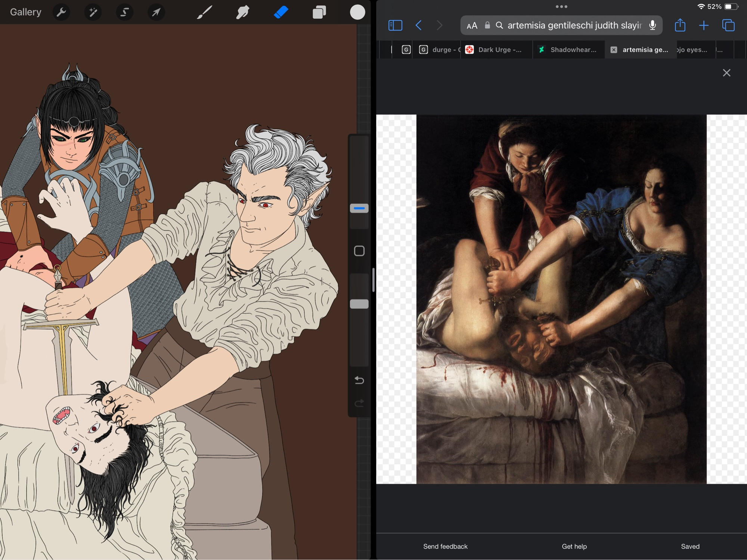
Task: Open the Adjustments magic wand menu
Action: point(93,12)
